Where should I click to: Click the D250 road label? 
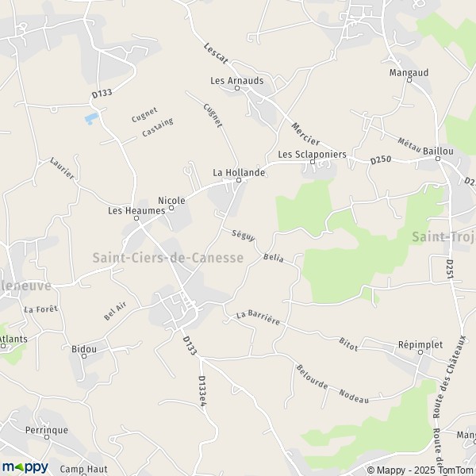pyautogui.click(x=381, y=159)
